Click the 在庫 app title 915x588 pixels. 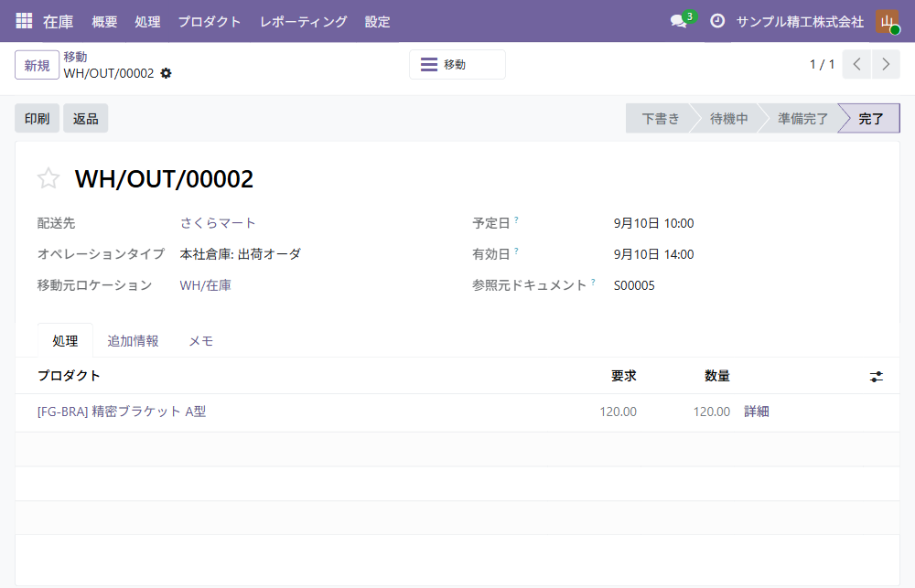(59, 22)
